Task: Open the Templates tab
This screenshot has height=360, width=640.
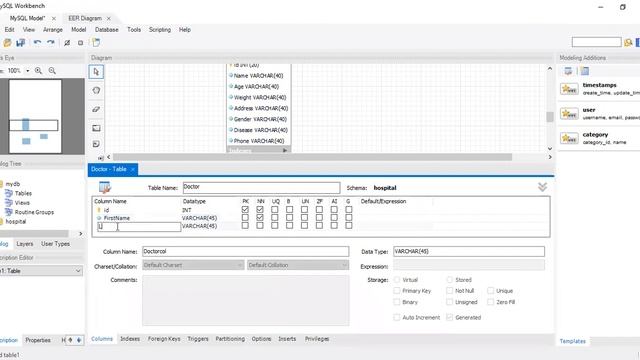Action: tap(572, 341)
